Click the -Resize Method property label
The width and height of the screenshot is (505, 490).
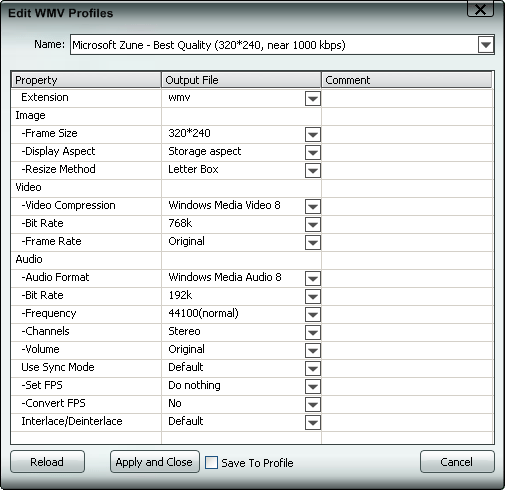pyautogui.click(x=58, y=169)
